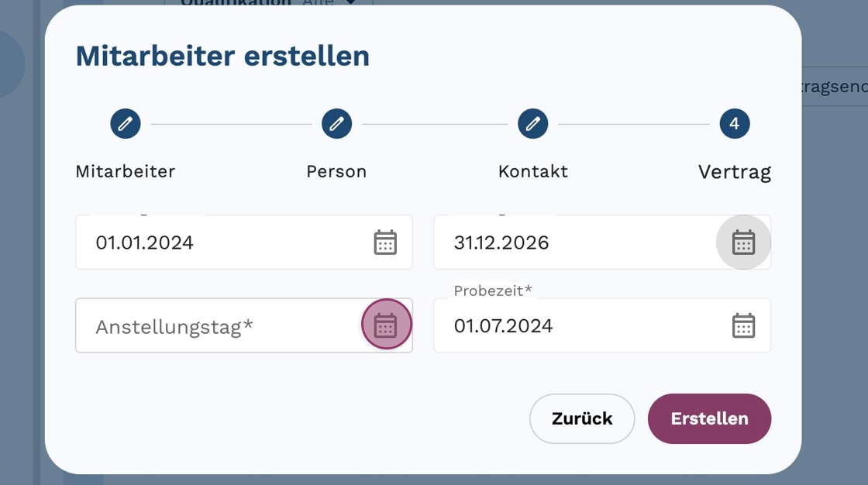The width and height of the screenshot is (868, 485).
Task: Click the Zurück button
Action: tap(582, 419)
